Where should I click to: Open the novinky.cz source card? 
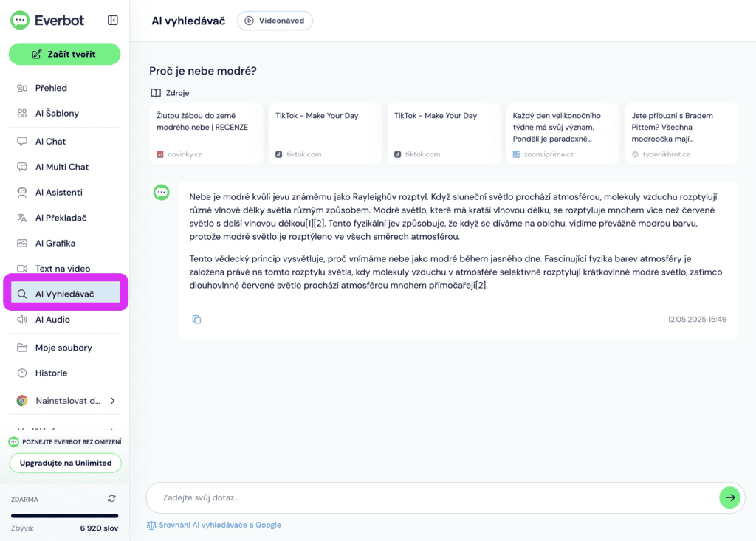[207, 134]
